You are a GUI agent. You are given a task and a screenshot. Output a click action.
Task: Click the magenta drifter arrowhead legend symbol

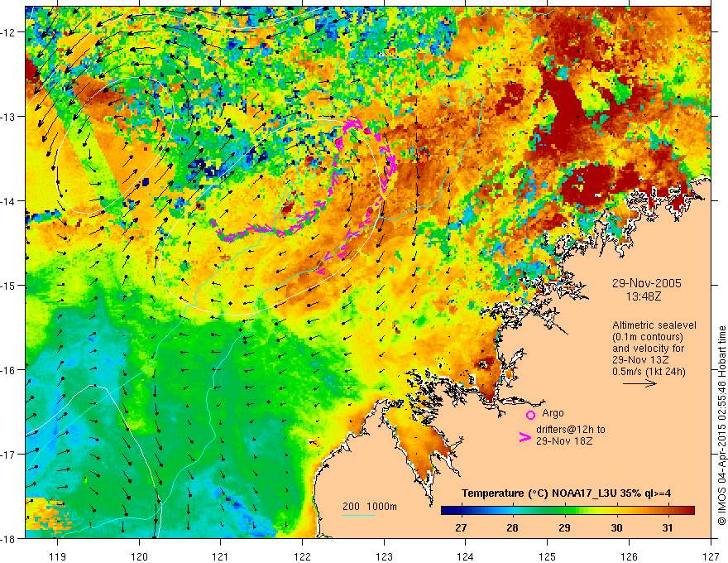(x=525, y=437)
